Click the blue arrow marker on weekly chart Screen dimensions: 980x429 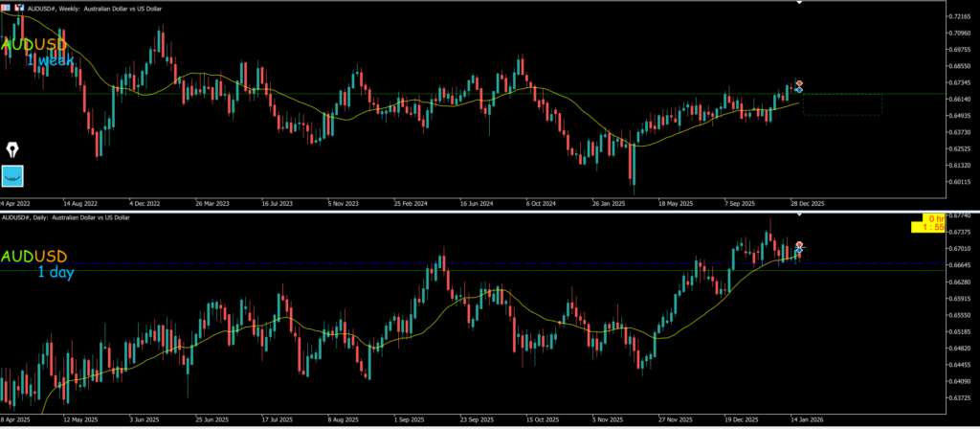tap(799, 90)
